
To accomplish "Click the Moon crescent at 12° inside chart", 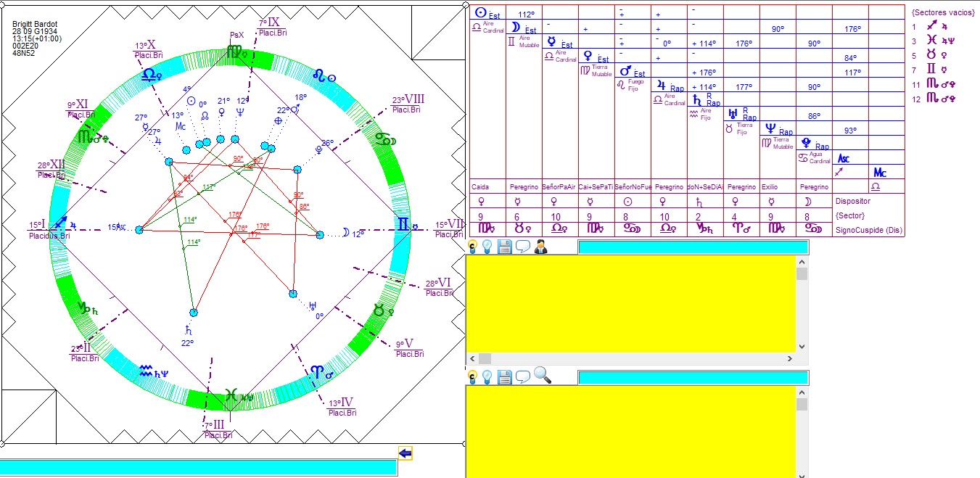I will 345,232.
